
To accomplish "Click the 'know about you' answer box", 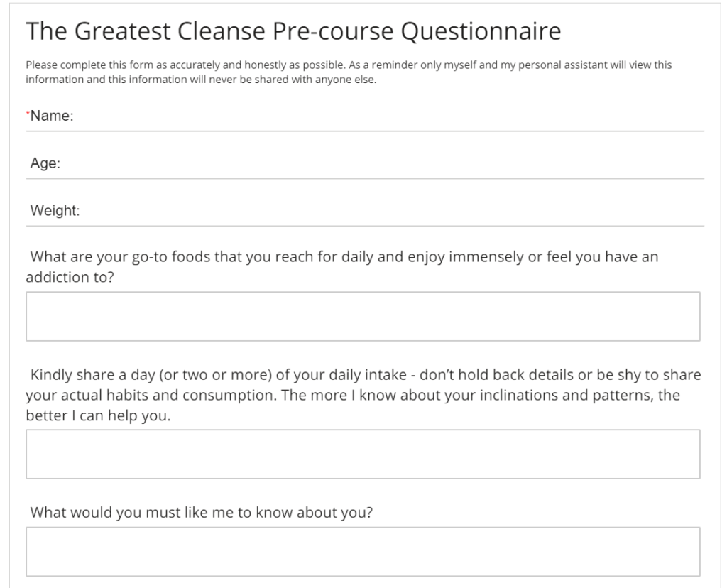I will point(363,551).
